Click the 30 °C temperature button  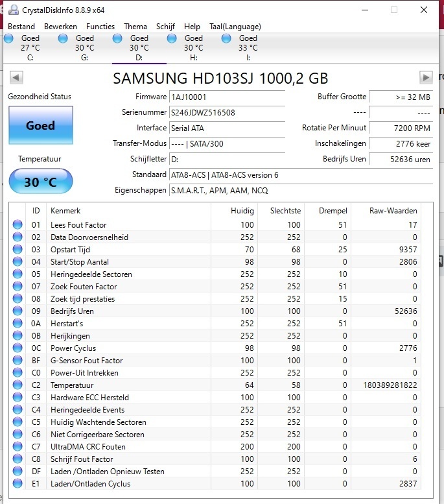[x=41, y=182]
